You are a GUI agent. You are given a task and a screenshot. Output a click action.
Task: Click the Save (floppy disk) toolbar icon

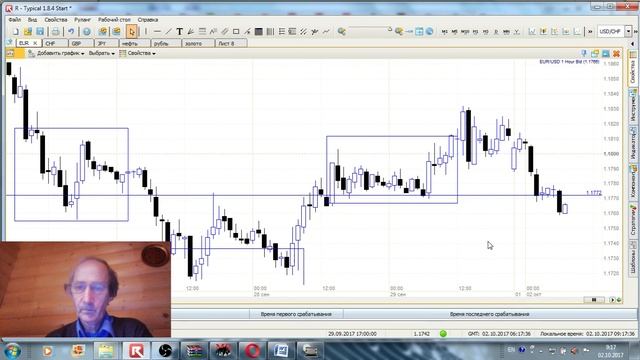click(40, 31)
